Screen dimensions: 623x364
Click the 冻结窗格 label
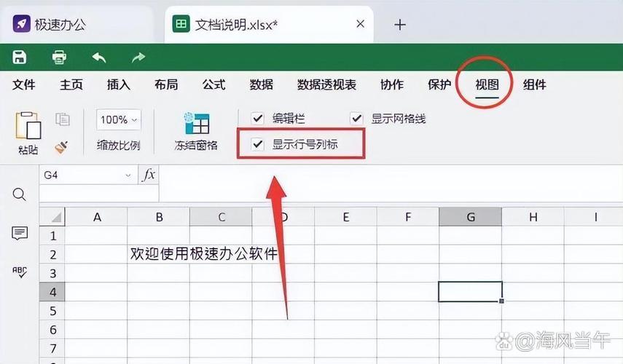(196, 146)
